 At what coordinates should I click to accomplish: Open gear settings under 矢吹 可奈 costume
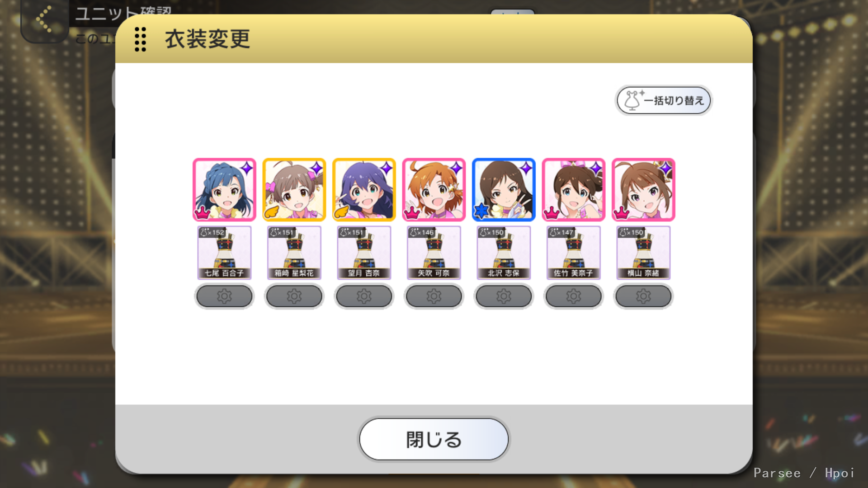pyautogui.click(x=434, y=296)
